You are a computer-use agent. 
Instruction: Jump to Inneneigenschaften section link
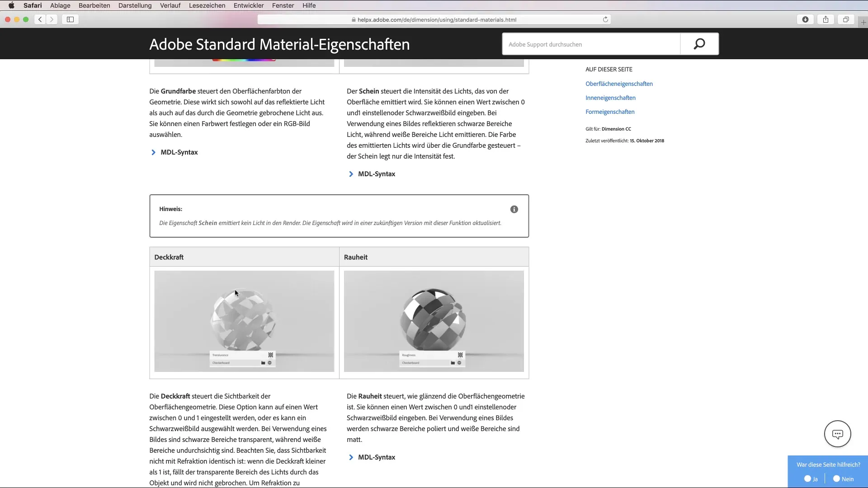pyautogui.click(x=610, y=98)
